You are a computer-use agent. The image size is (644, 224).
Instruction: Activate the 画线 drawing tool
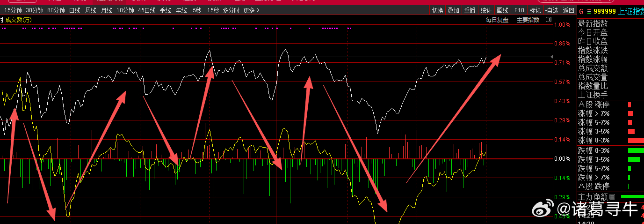tap(502, 10)
